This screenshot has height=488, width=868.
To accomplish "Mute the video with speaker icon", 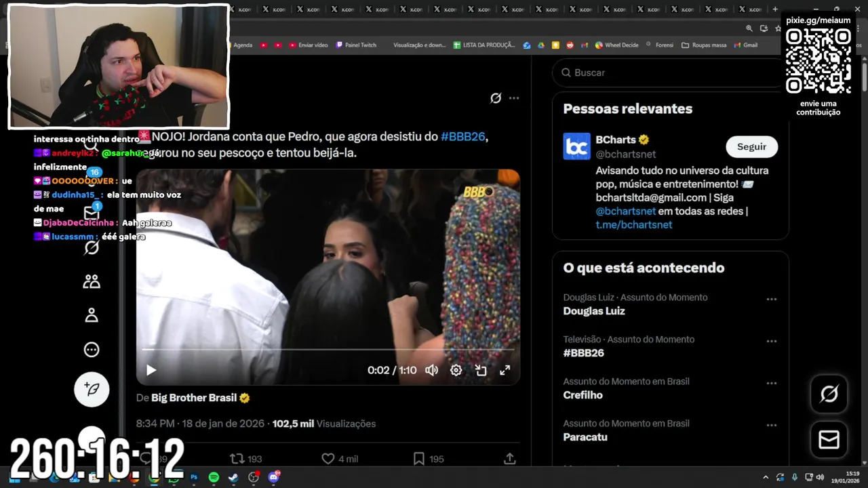I will click(x=431, y=370).
